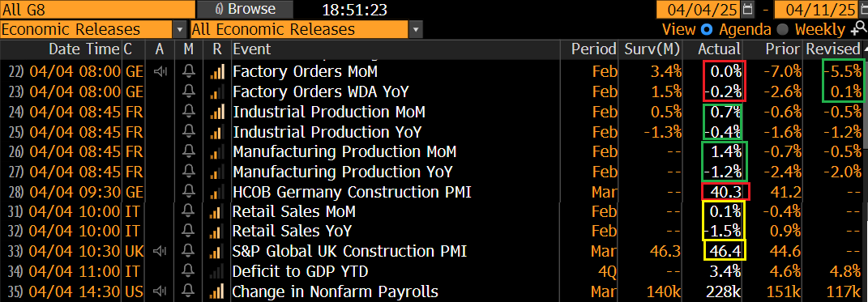
Task: Click the Browse button
Action: tap(245, 9)
